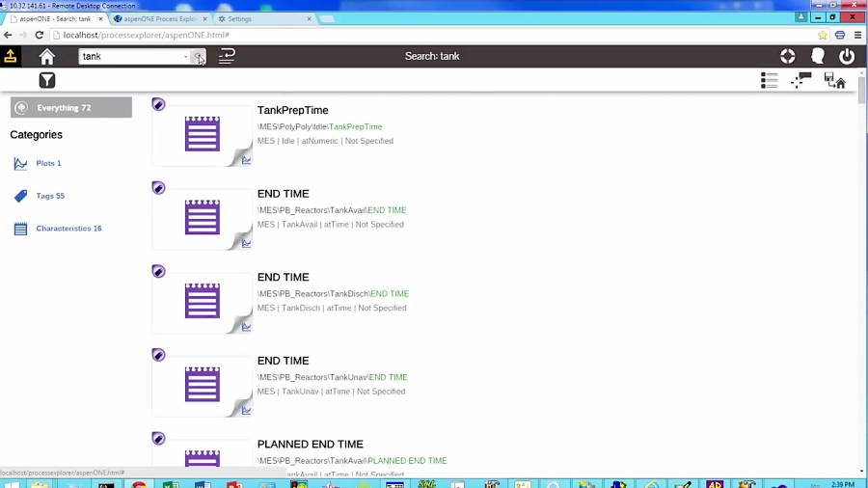The width and height of the screenshot is (868, 488).
Task: Click the save-as-home-page icon
Action: [x=835, y=81]
